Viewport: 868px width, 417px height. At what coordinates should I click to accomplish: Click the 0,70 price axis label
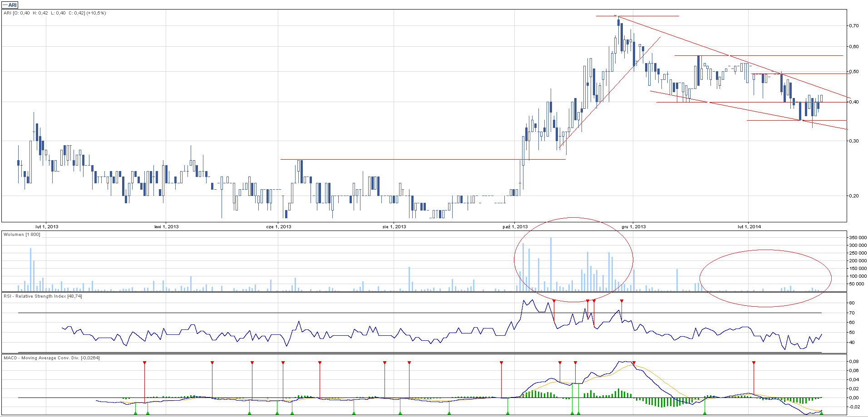click(x=853, y=26)
